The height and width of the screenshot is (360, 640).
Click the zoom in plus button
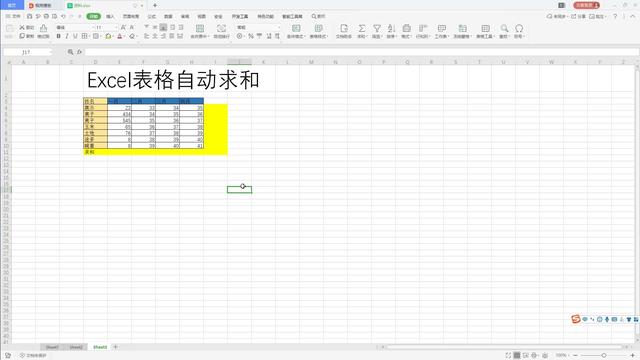pos(632,356)
